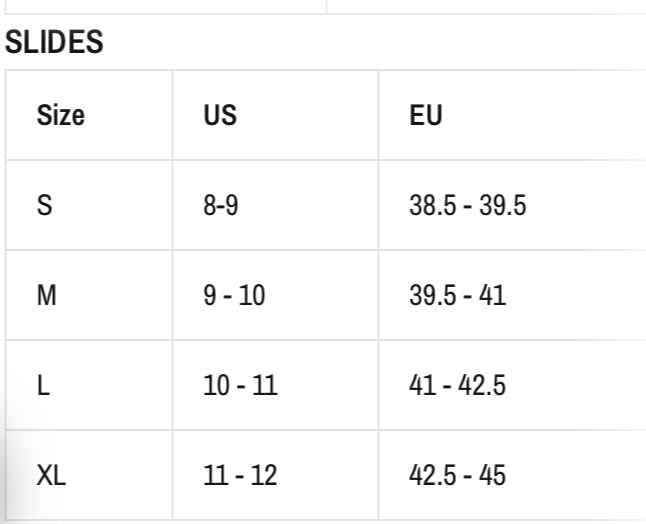The width and height of the screenshot is (646, 524).
Task: Click the number 12 in the XL row
Action: coord(264,475)
